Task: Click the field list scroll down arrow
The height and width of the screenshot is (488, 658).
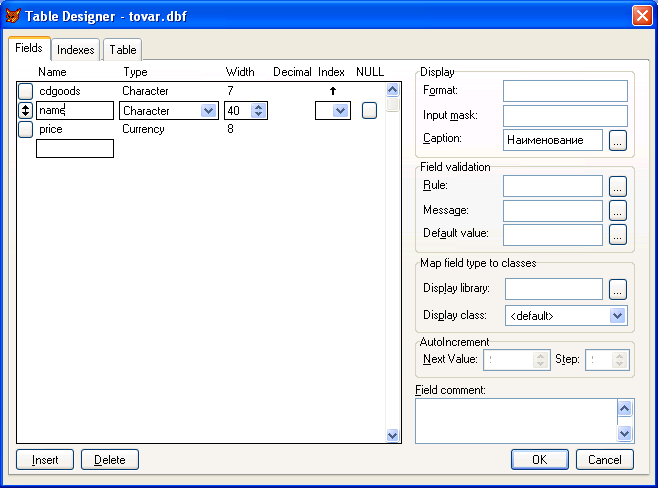Action: tap(392, 435)
